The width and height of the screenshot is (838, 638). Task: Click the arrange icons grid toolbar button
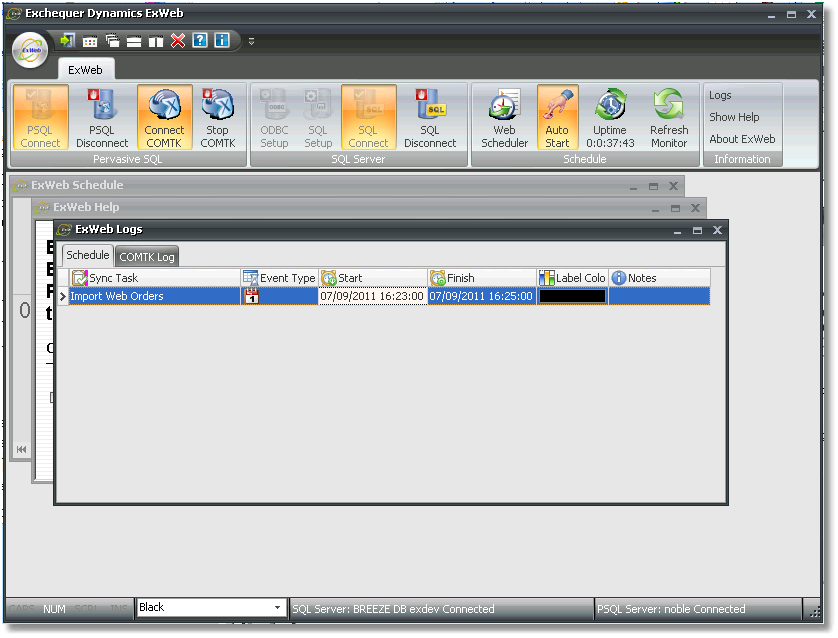tap(90, 41)
